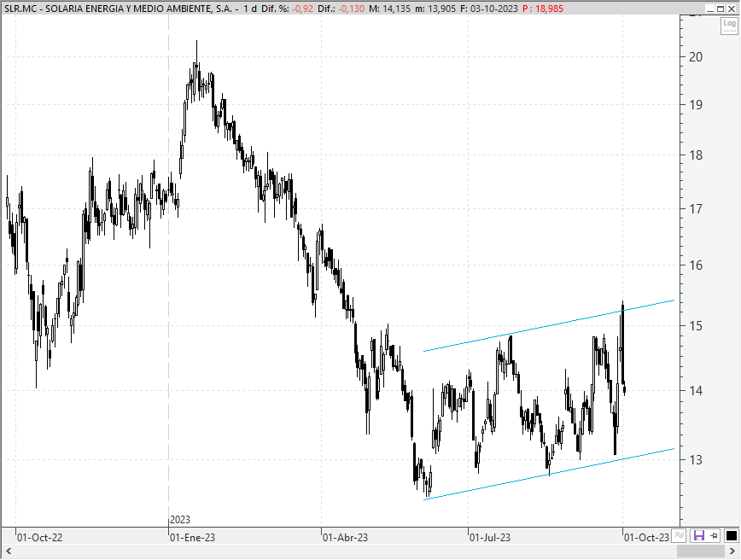Click the price axis label 18
Screen dimensions: 741x560
point(696,155)
